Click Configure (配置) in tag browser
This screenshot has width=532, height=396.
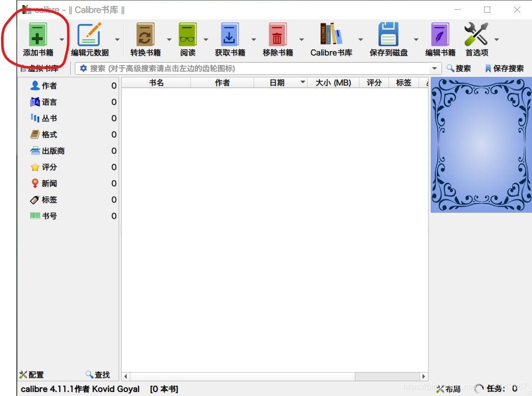[x=32, y=375]
